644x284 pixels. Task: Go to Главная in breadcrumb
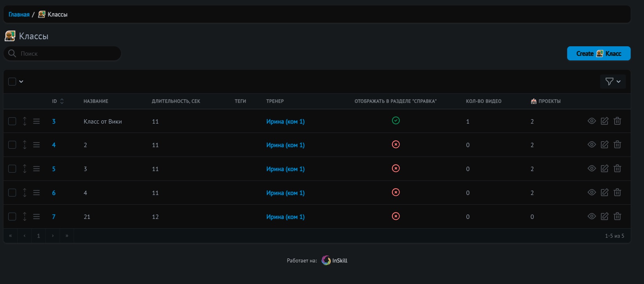[x=19, y=15]
